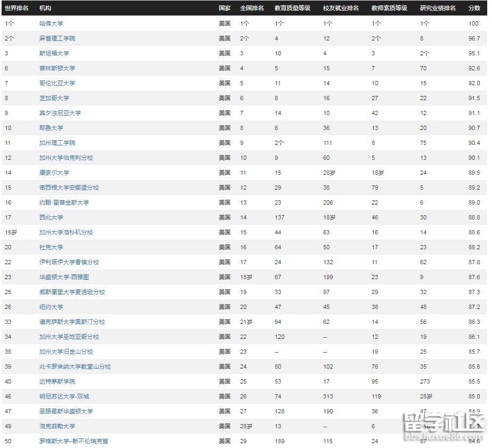492x448 pixels.
Task: Sort by the 世界排名 column header
Action: point(17,9)
